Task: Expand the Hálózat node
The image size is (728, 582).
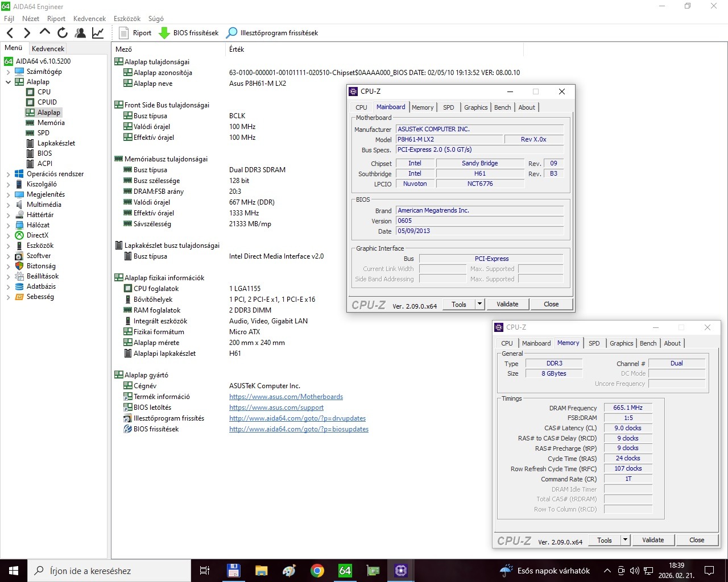Action: [x=8, y=225]
